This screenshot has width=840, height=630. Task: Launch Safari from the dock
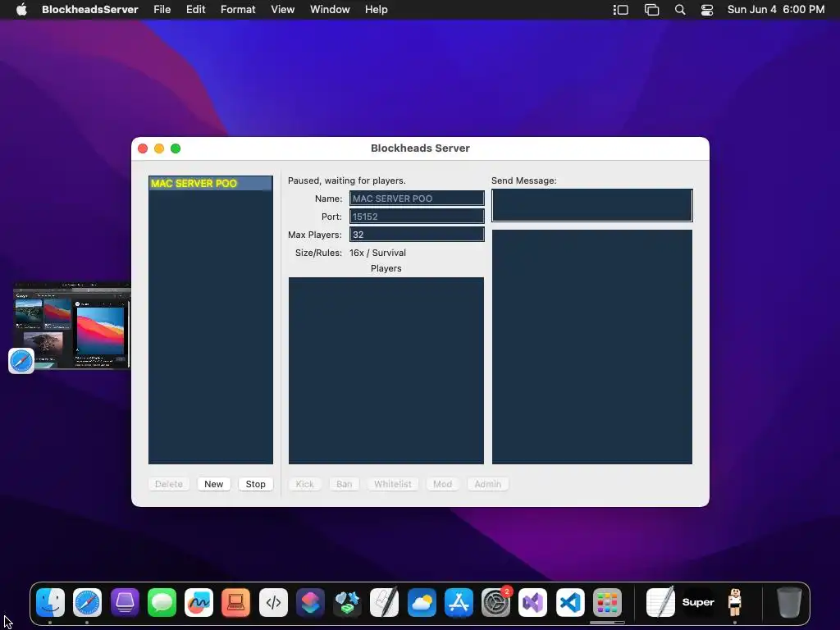87,602
